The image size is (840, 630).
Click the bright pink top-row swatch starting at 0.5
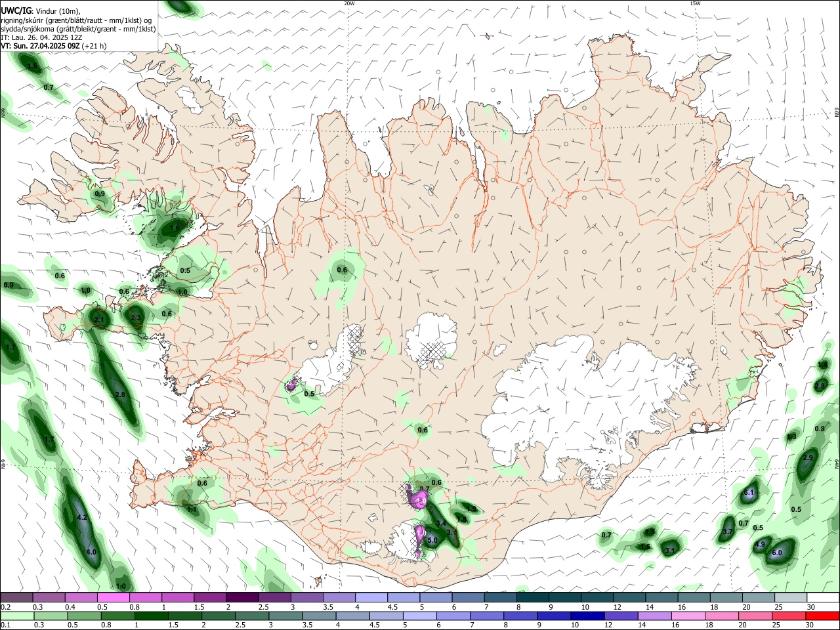pyautogui.click(x=113, y=598)
